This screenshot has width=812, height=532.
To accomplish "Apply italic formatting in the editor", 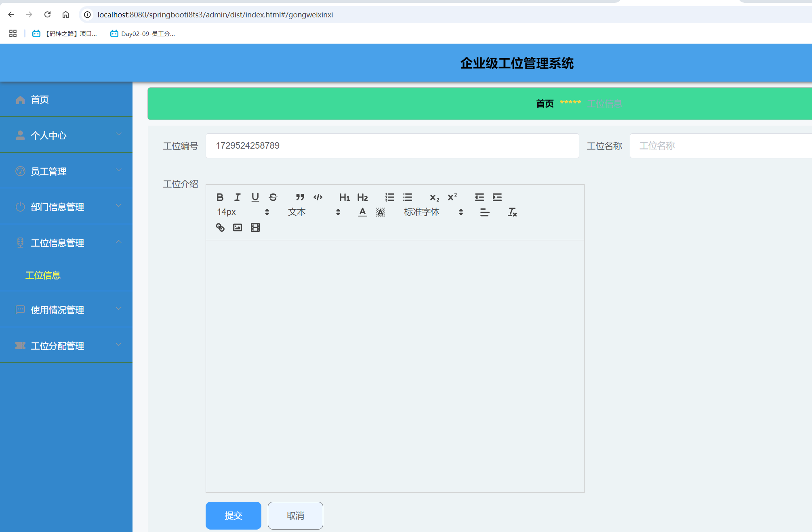I will click(237, 197).
